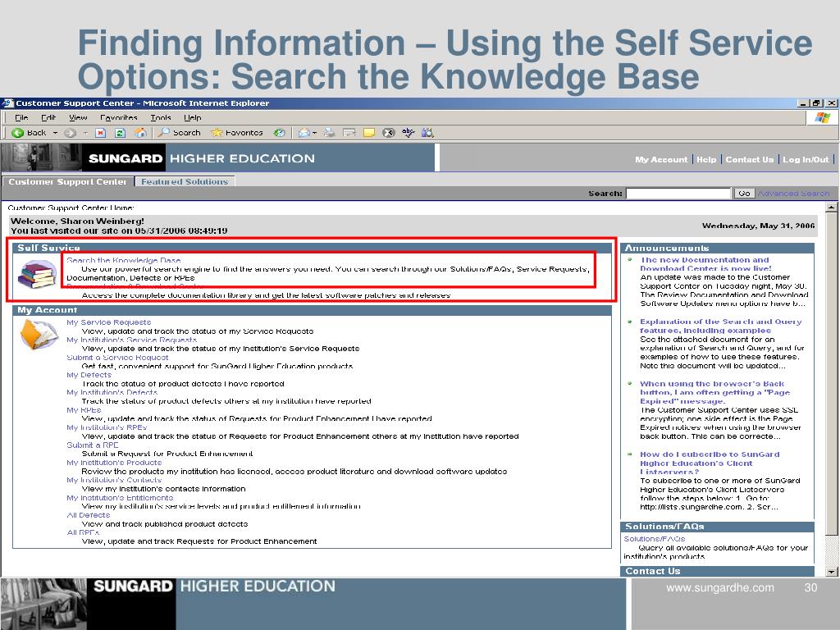Click the Solutions/FAQs link in the right panel
Viewport: 840px width, 630px height.
click(654, 538)
